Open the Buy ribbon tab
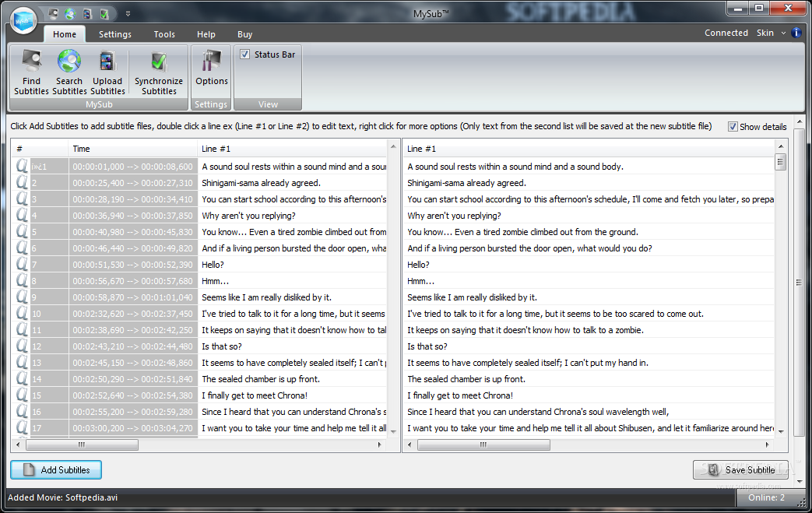 tap(244, 34)
